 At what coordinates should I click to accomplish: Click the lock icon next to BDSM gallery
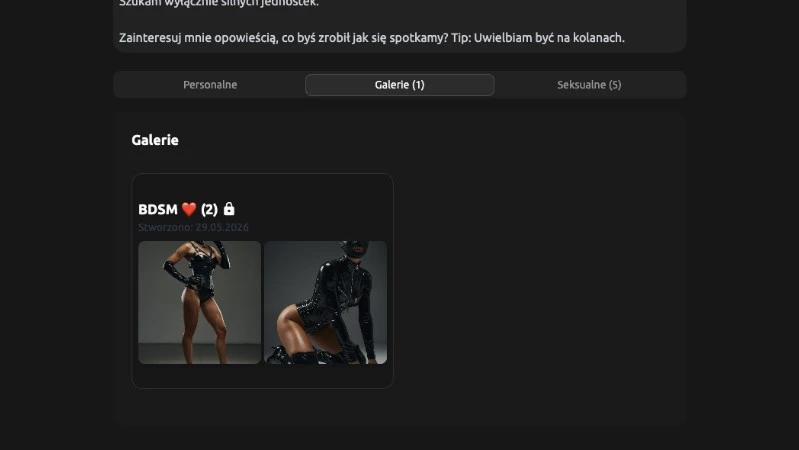tap(229, 208)
